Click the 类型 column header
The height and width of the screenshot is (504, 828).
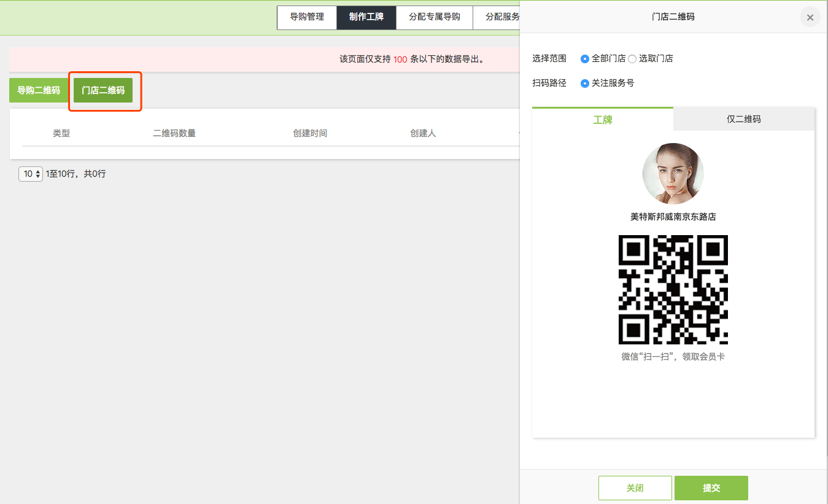(61, 133)
